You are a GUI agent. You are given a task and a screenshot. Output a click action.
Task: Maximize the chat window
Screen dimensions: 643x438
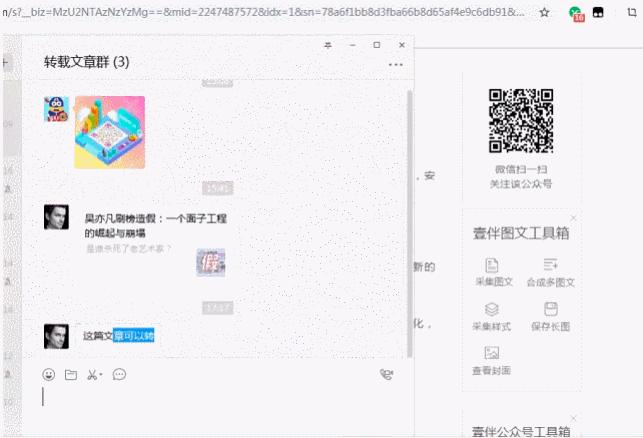point(376,45)
